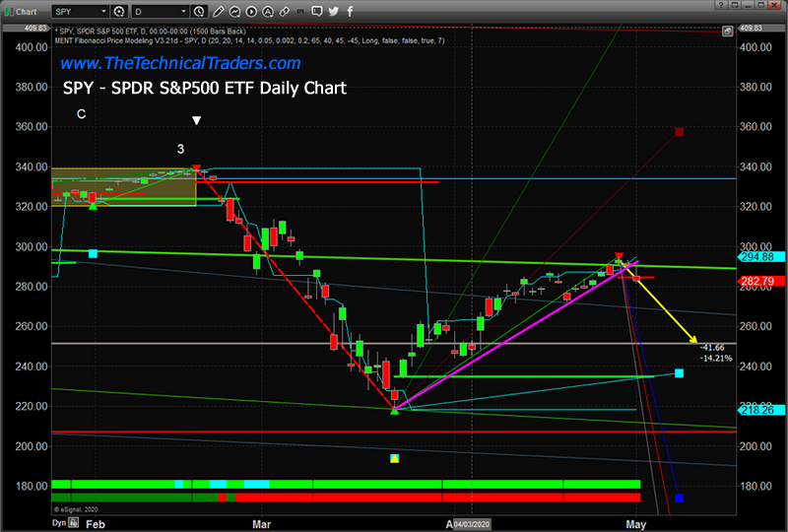The height and width of the screenshot is (532, 788).
Task: Click the wave label '3'
Action: (x=180, y=149)
